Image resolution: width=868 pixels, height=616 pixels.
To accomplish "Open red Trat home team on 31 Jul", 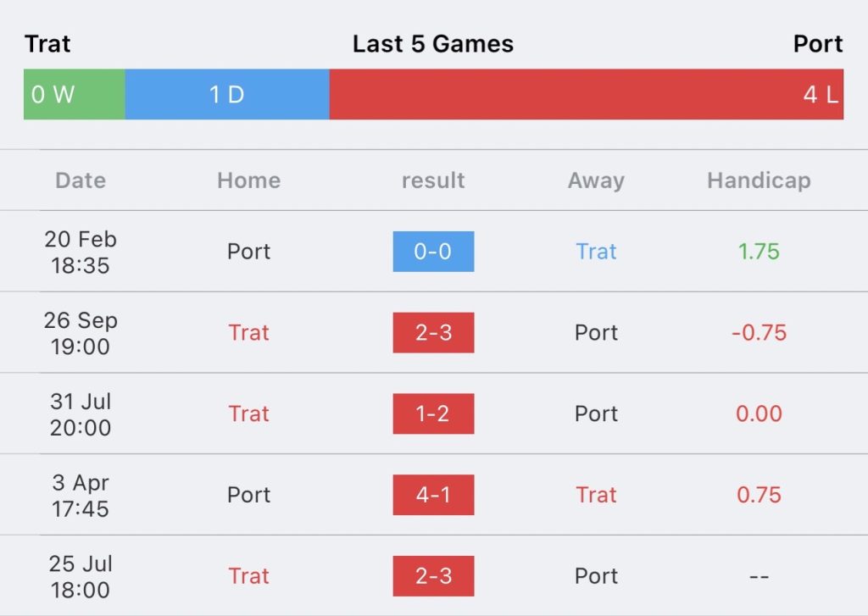I will coord(248,413).
